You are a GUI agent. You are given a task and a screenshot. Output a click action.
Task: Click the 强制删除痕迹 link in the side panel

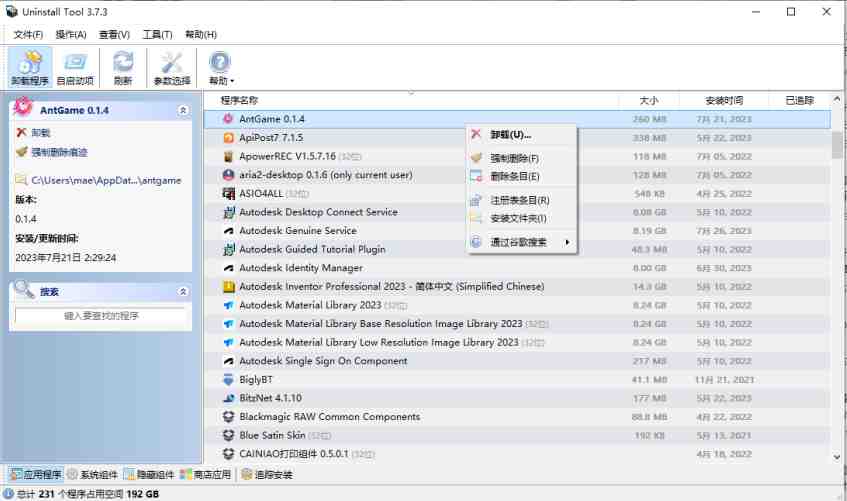(59, 152)
